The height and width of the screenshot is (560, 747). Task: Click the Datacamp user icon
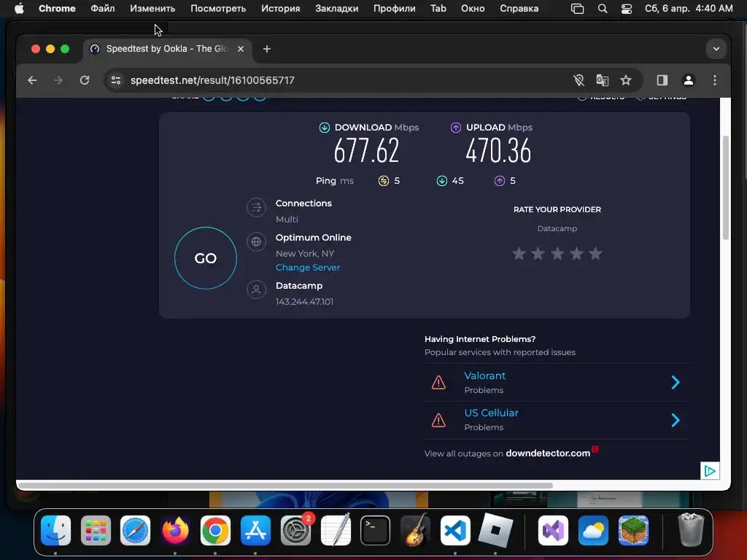tap(256, 289)
